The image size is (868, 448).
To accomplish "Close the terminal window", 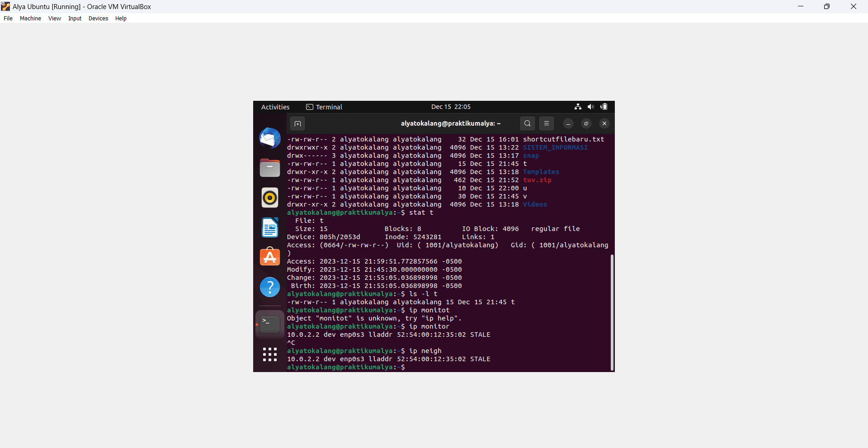I will pos(604,123).
